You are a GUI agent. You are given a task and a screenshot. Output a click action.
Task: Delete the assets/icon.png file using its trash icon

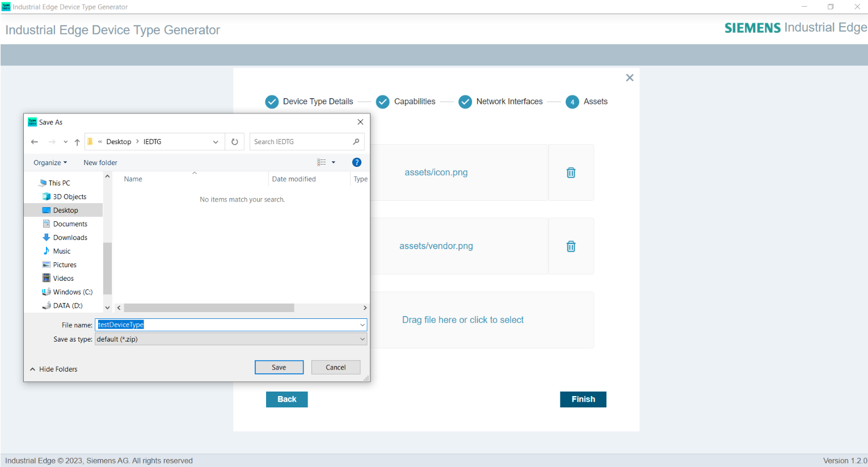(x=571, y=172)
